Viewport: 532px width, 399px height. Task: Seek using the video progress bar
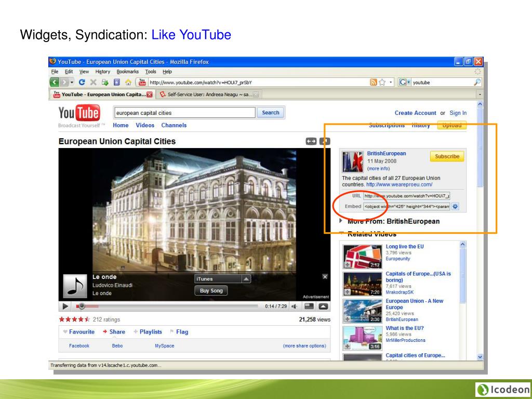[x=167, y=307]
